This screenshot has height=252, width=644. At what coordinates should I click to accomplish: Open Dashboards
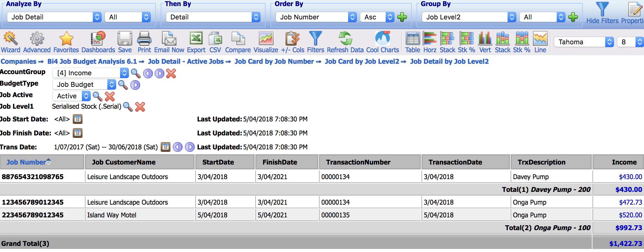tap(98, 43)
